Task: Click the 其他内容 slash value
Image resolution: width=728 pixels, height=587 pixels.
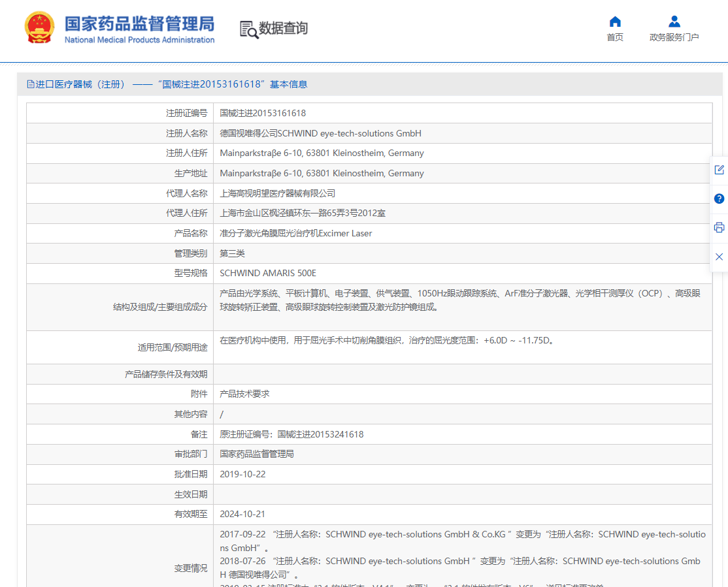Action: tap(222, 414)
